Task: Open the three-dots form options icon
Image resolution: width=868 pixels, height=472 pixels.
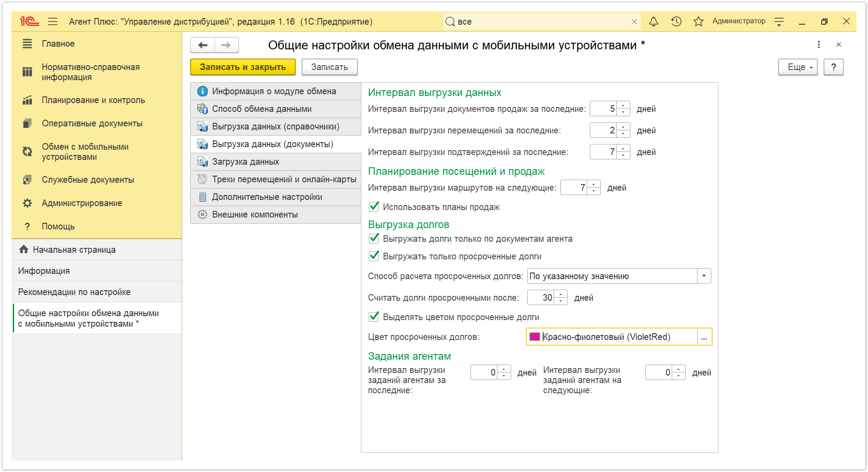Action: [x=819, y=44]
